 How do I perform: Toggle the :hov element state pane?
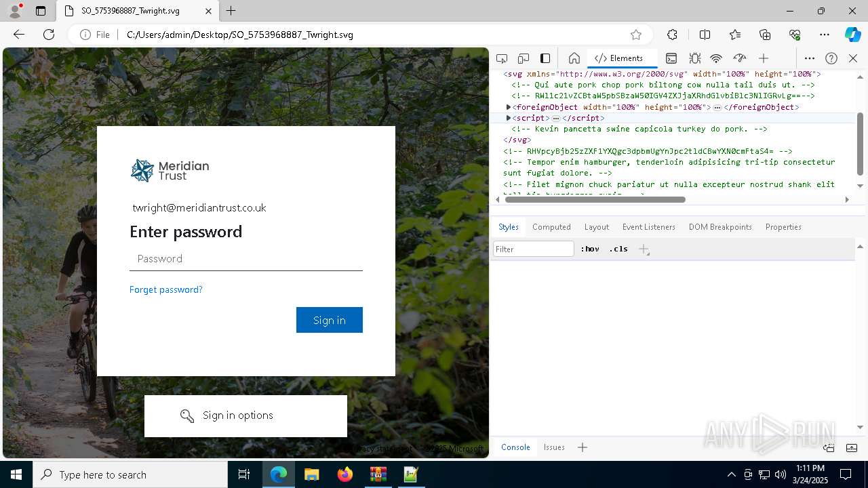590,249
